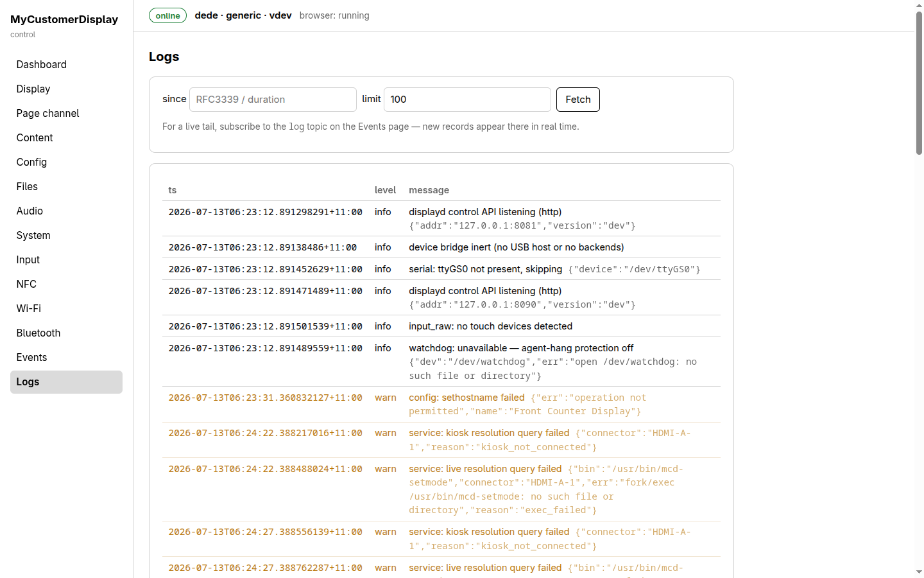Open Wi-Fi settings
Screen dimensions: 924x578
click(66, 308)
